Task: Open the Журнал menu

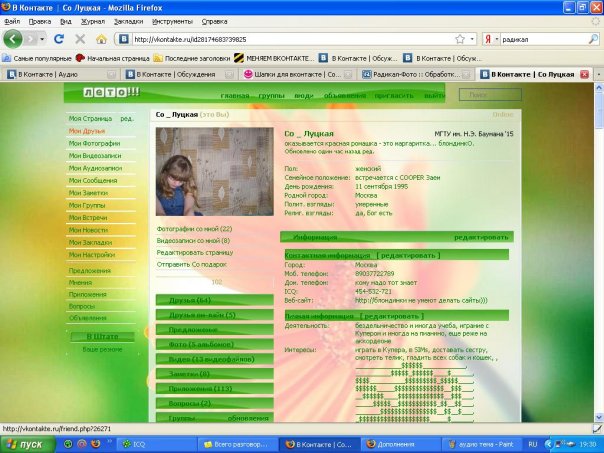Action: 93,22
